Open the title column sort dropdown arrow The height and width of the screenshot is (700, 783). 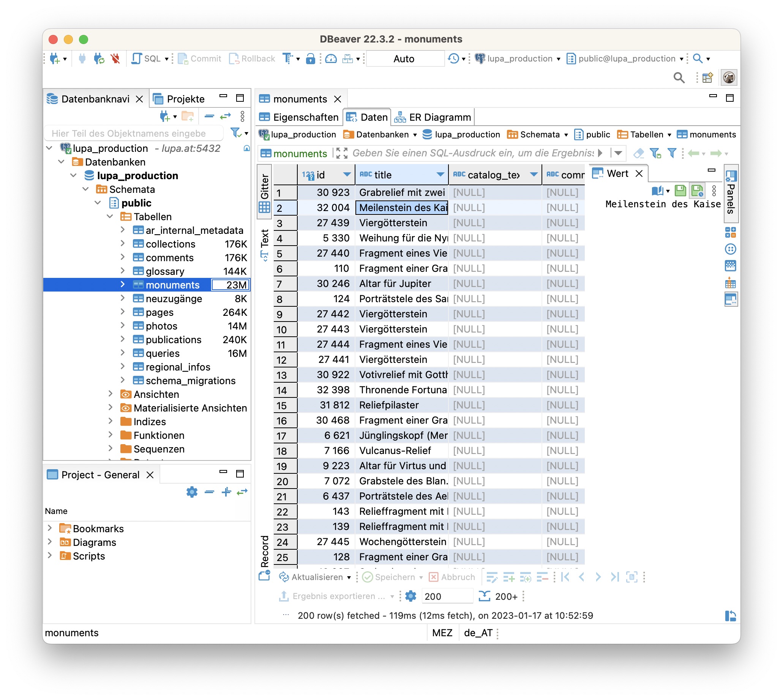(x=440, y=175)
